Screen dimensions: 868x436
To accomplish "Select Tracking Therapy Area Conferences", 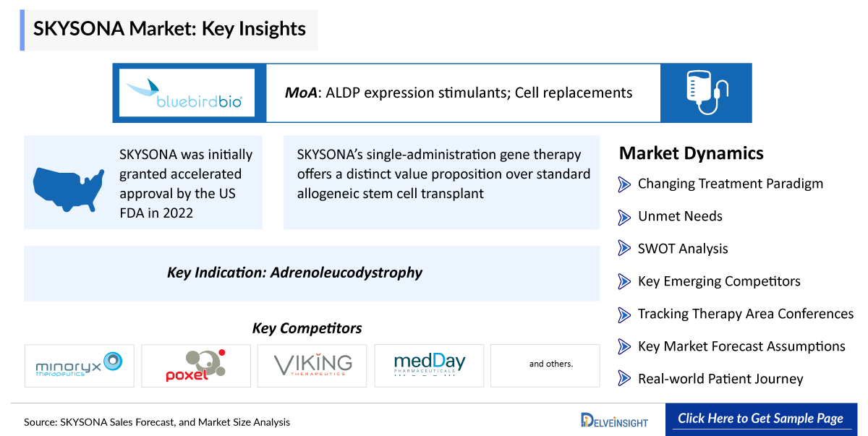I will (x=746, y=314).
